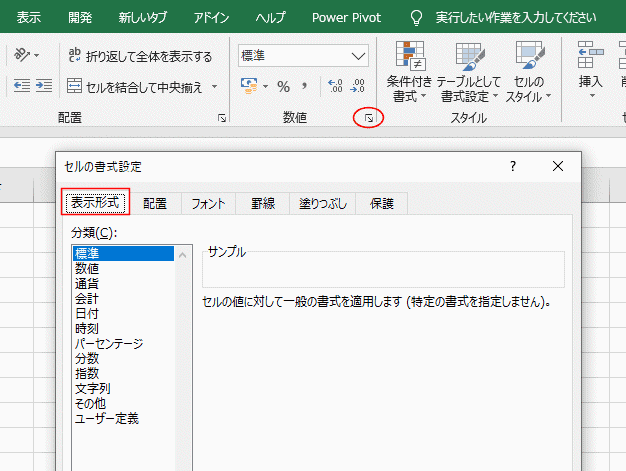Switch to the フォント tab in dialog
The width and height of the screenshot is (626, 471).
point(208,203)
